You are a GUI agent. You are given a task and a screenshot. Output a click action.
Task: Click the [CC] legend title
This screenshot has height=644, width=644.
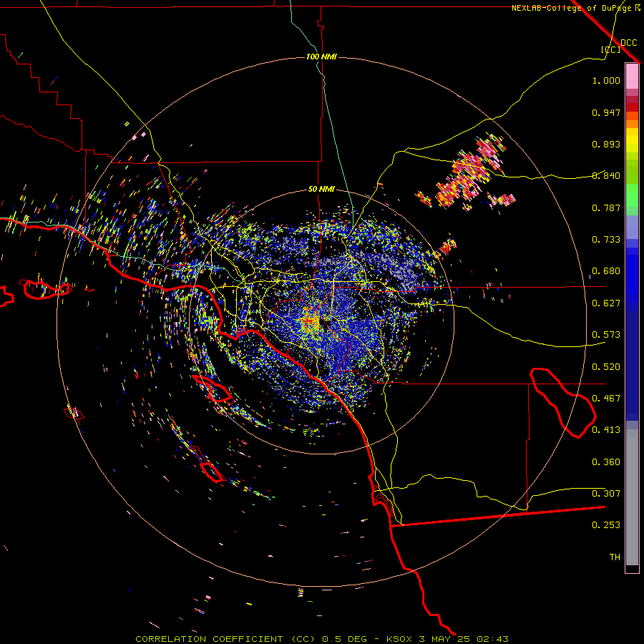(611, 49)
